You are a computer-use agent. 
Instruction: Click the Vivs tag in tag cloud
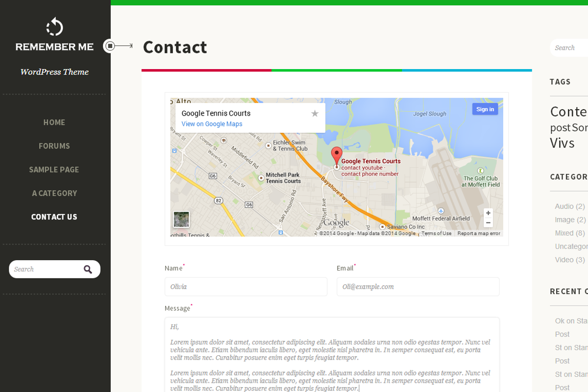pyautogui.click(x=562, y=143)
